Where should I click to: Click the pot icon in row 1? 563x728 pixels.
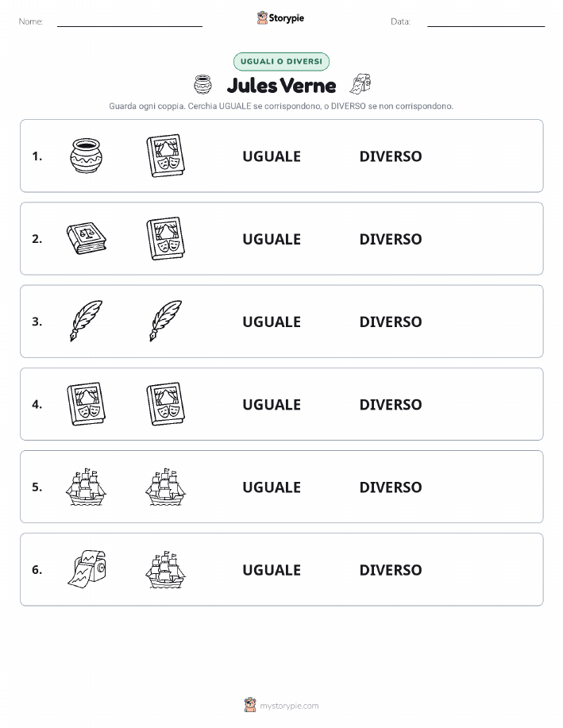[x=87, y=156]
